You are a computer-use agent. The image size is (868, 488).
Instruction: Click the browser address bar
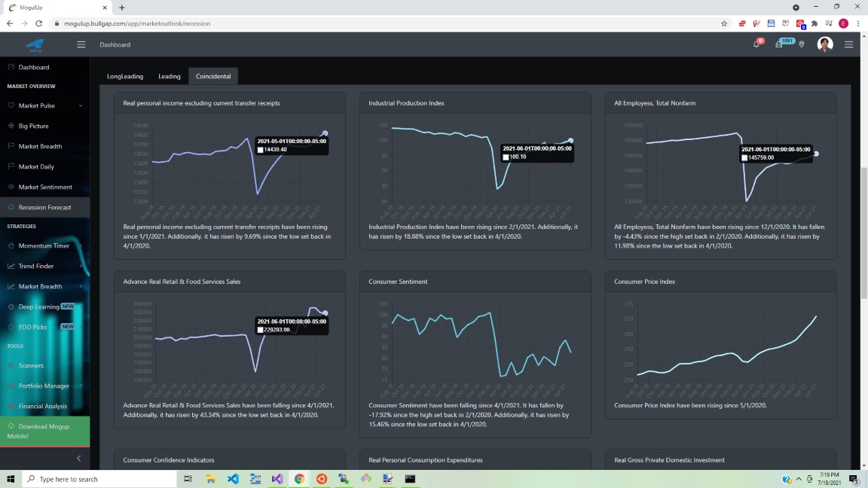point(387,23)
